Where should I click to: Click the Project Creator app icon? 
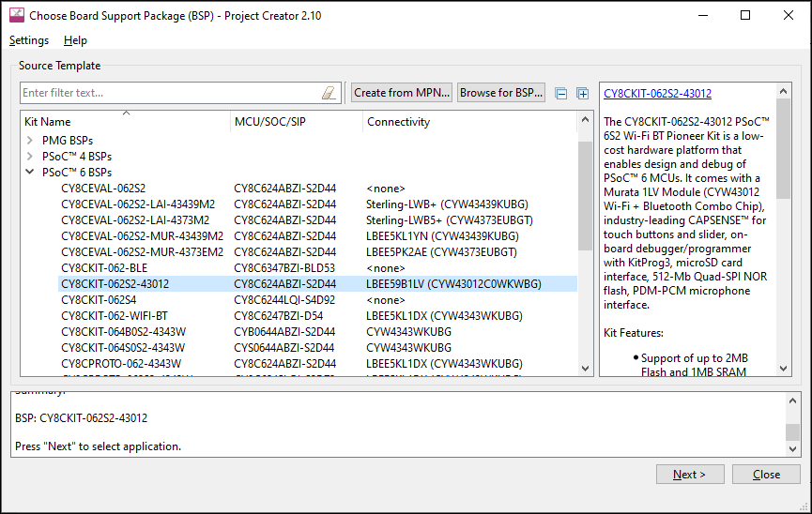17,15
